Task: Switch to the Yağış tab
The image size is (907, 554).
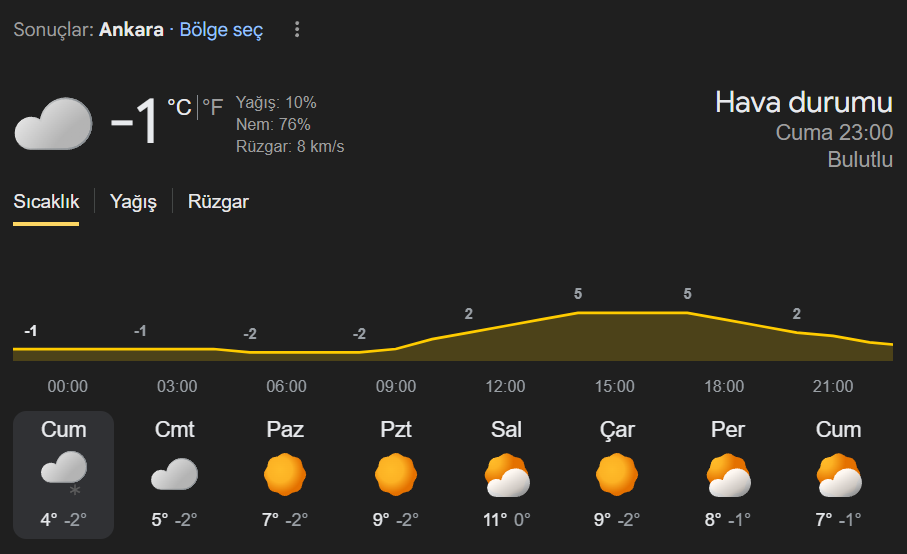Action: point(133,202)
